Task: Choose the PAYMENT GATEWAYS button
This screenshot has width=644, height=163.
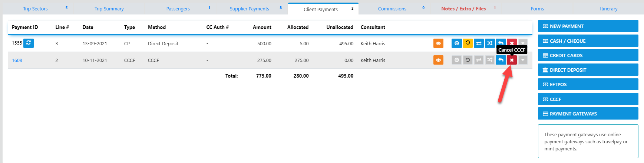Action: click(588, 114)
